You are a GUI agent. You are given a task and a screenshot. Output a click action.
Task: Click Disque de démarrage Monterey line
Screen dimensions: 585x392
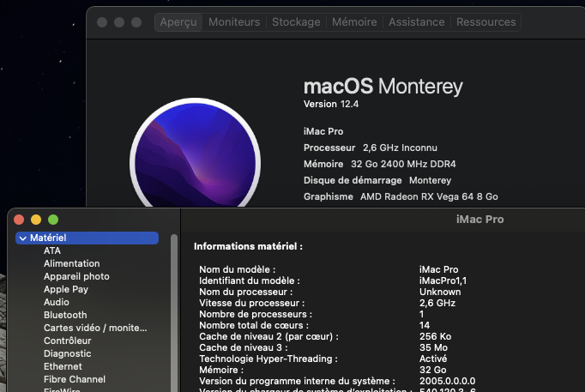click(x=377, y=180)
